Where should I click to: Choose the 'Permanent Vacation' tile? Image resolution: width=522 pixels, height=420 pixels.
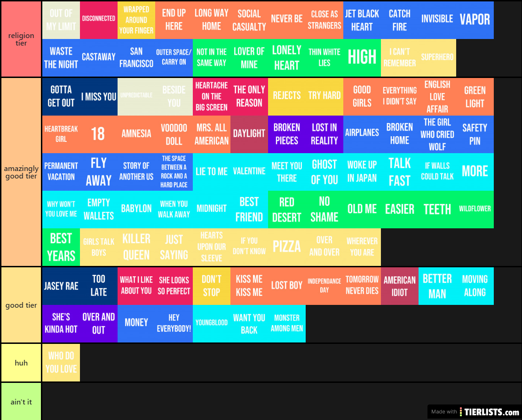click(x=61, y=172)
